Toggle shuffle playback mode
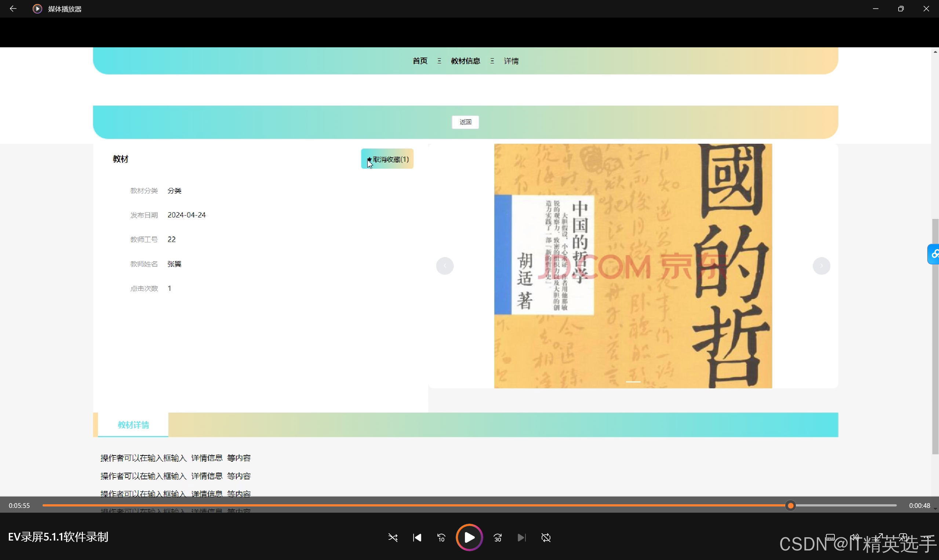This screenshot has height=560, width=939. click(393, 537)
